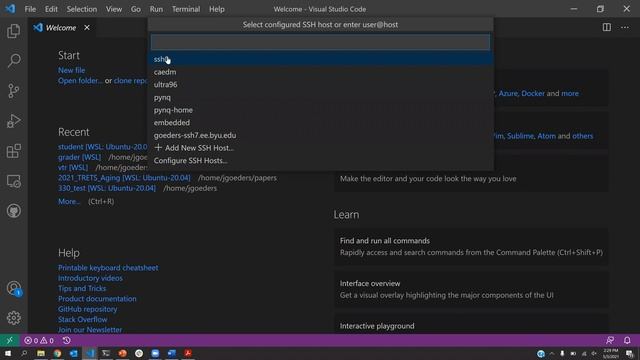
Task: Open Printable keyboard cheatsheet link
Action: click(108, 268)
